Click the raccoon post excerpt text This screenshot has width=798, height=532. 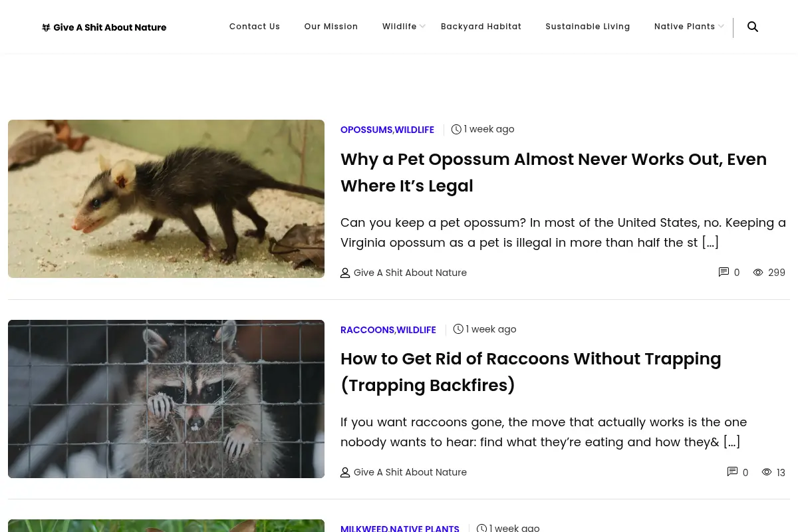543,432
